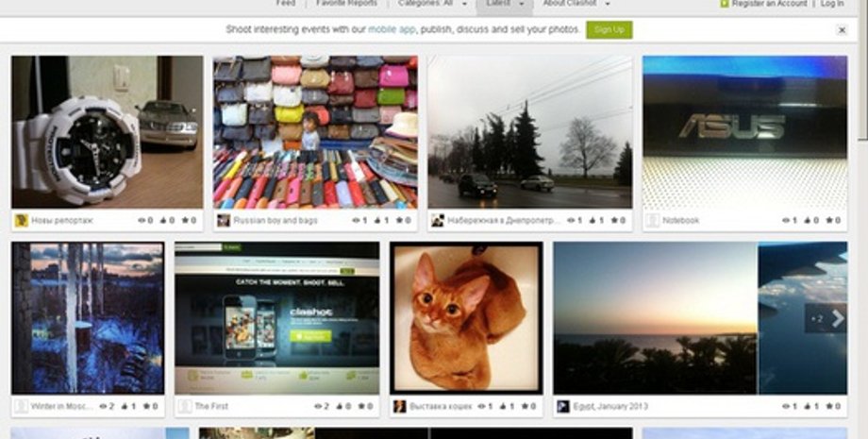Click the thumbs-up icon under Egypt, January 2013
The width and height of the screenshot is (868, 439).
tap(807, 406)
